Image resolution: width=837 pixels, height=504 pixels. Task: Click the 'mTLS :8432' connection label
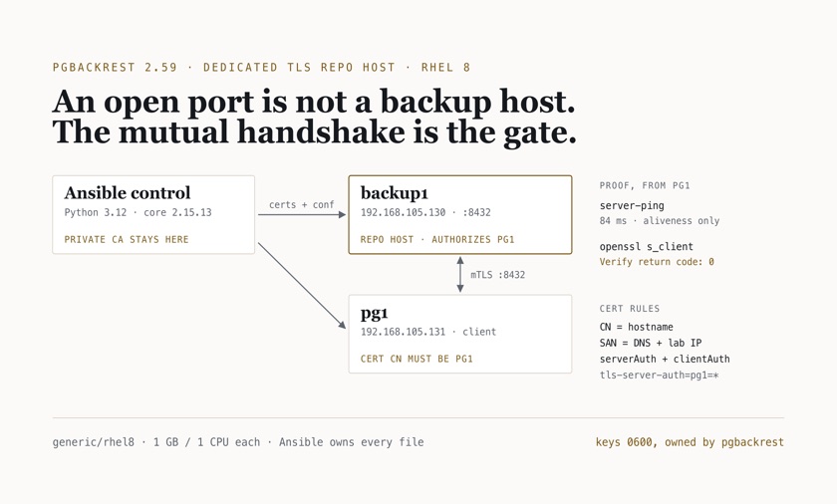click(497, 275)
